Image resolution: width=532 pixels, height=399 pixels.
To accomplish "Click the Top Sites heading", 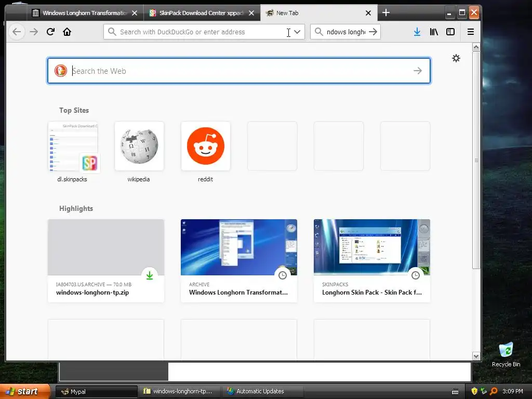I will click(x=74, y=110).
